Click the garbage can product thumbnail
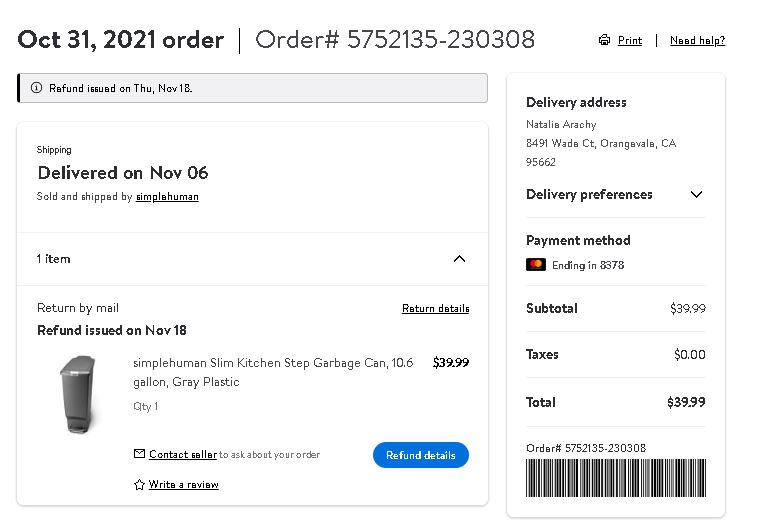The height and width of the screenshot is (527, 758). click(x=79, y=394)
